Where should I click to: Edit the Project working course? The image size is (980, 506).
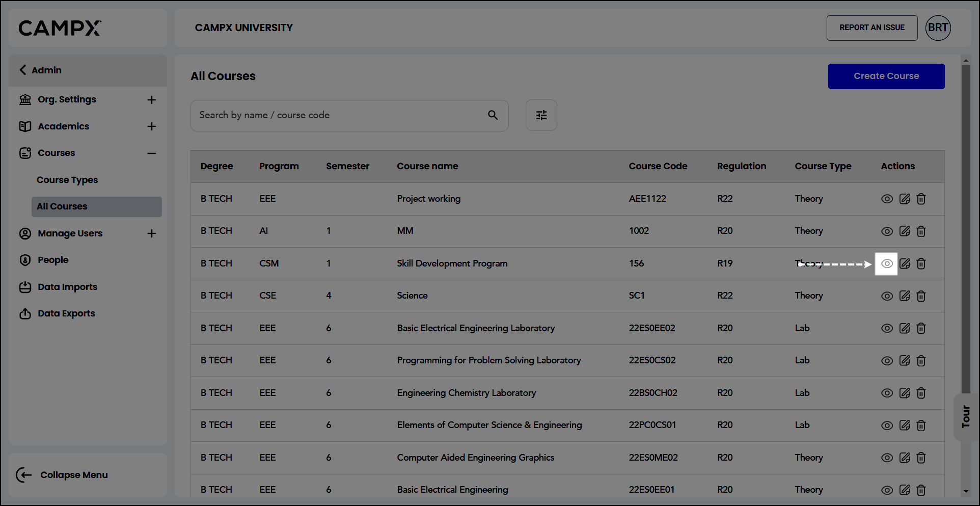[904, 199]
